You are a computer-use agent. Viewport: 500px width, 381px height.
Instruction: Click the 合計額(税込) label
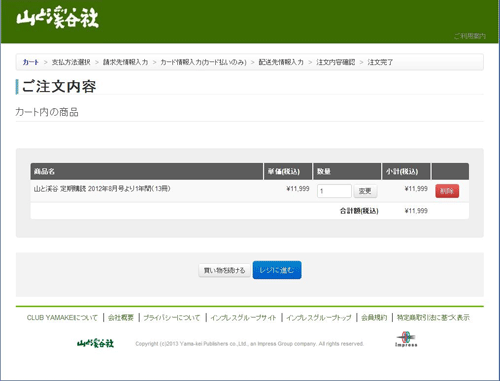tap(359, 211)
